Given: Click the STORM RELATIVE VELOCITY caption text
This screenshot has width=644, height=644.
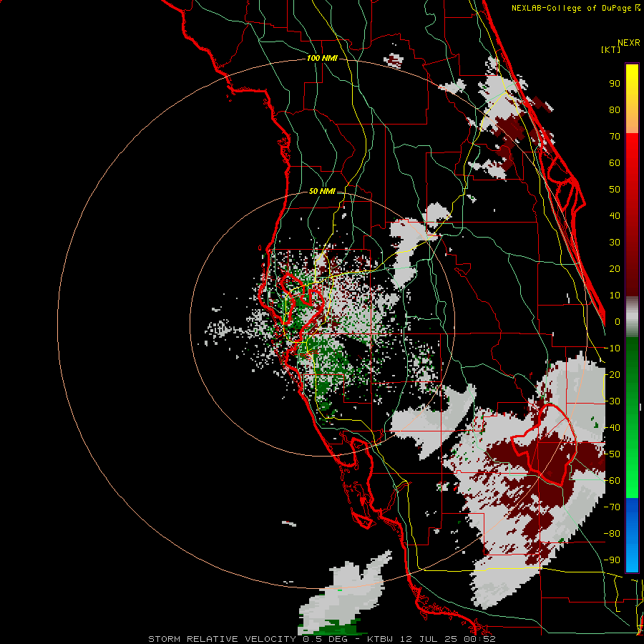Looking at the screenshot, I should click(x=222, y=639).
